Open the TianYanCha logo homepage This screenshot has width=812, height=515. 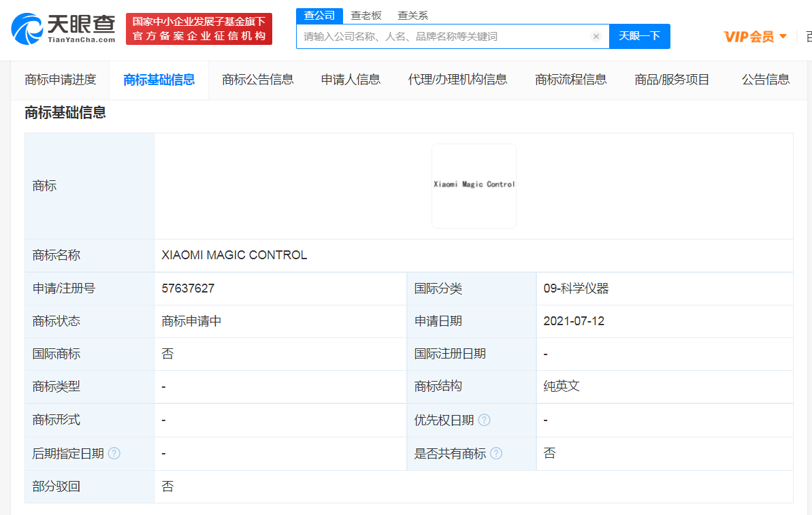point(63,29)
